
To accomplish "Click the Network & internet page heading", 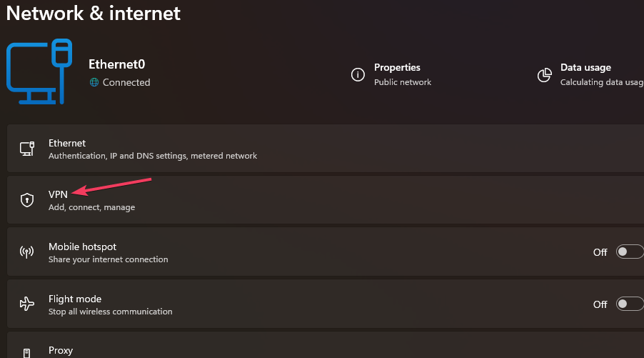I will [94, 13].
